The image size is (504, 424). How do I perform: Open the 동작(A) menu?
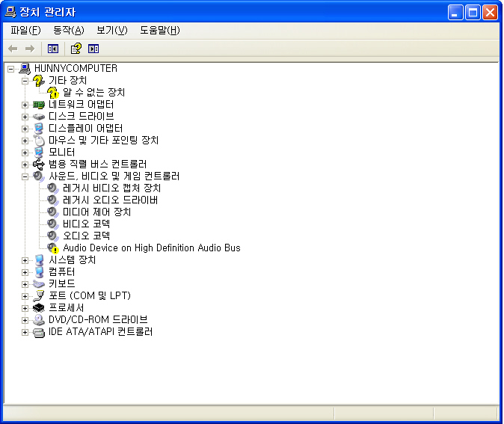pyautogui.click(x=69, y=30)
